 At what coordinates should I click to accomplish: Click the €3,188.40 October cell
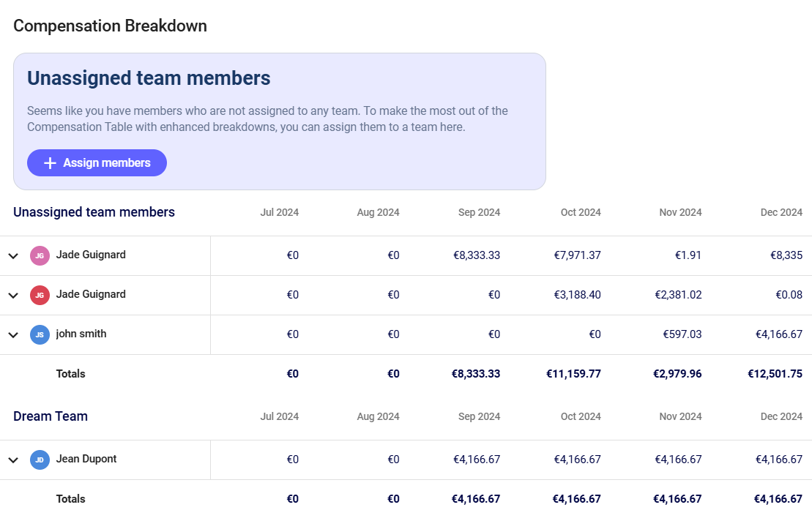click(577, 295)
